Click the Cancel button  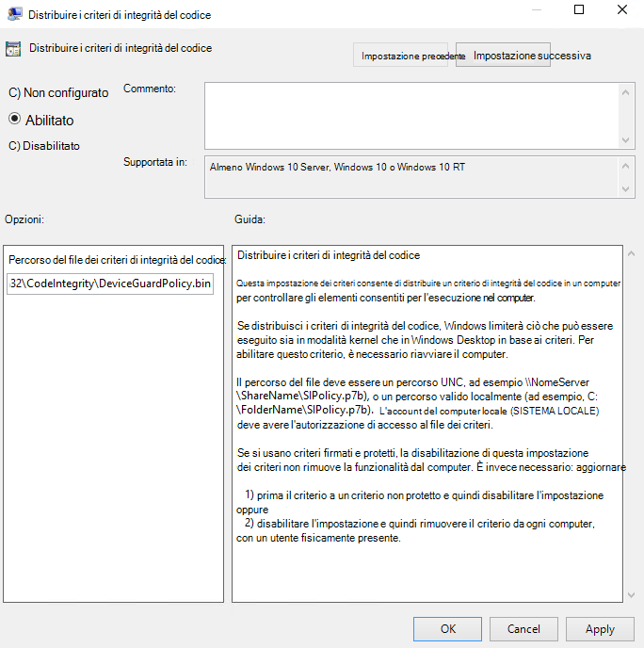tap(523, 629)
